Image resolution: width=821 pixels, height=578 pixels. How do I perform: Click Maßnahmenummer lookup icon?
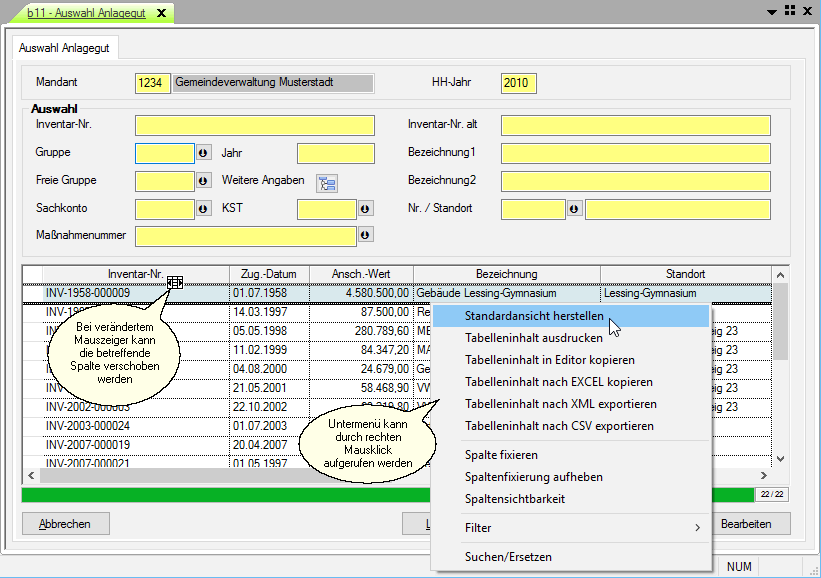(366, 235)
